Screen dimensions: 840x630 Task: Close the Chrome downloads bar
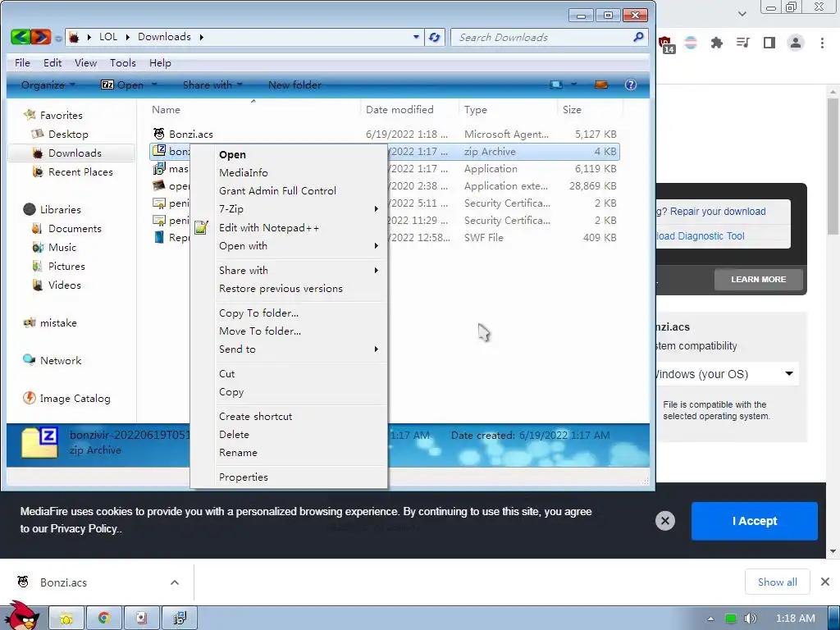[825, 582]
